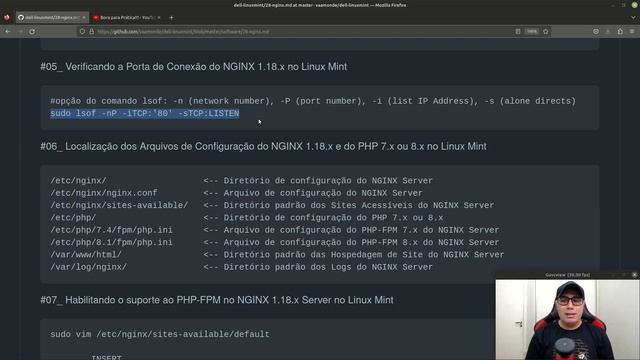Viewport: 640px width, 360px height.
Task: Open the Downloads panel
Action: point(608,31)
